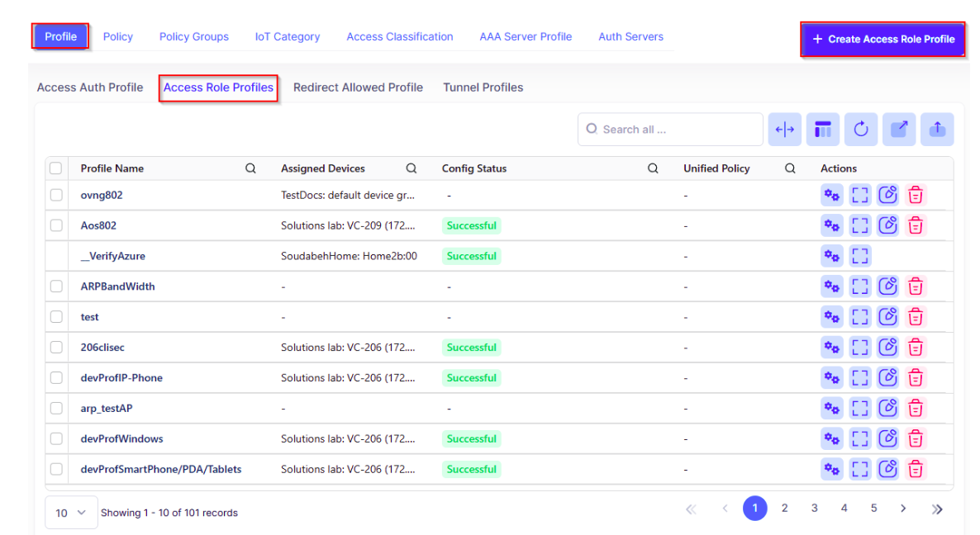Check the devProfSmartPhone/PDA/Tablets row checkbox
This screenshot has width=980, height=535.
click(x=56, y=470)
